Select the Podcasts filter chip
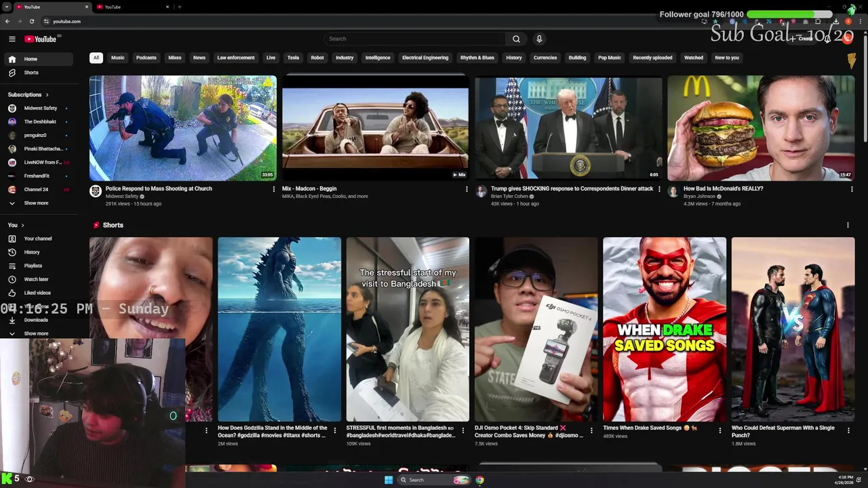This screenshot has width=868, height=488. 146,58
